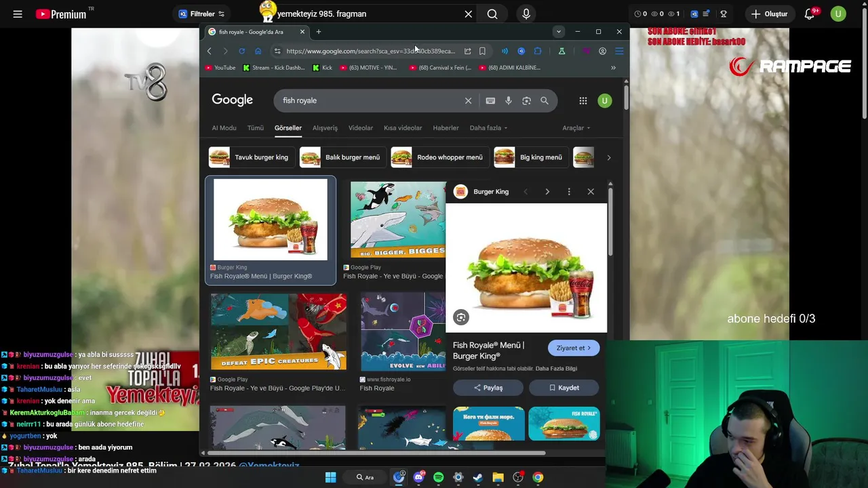Close the Burger King image preview panel
The width and height of the screenshot is (868, 488).
(x=591, y=192)
